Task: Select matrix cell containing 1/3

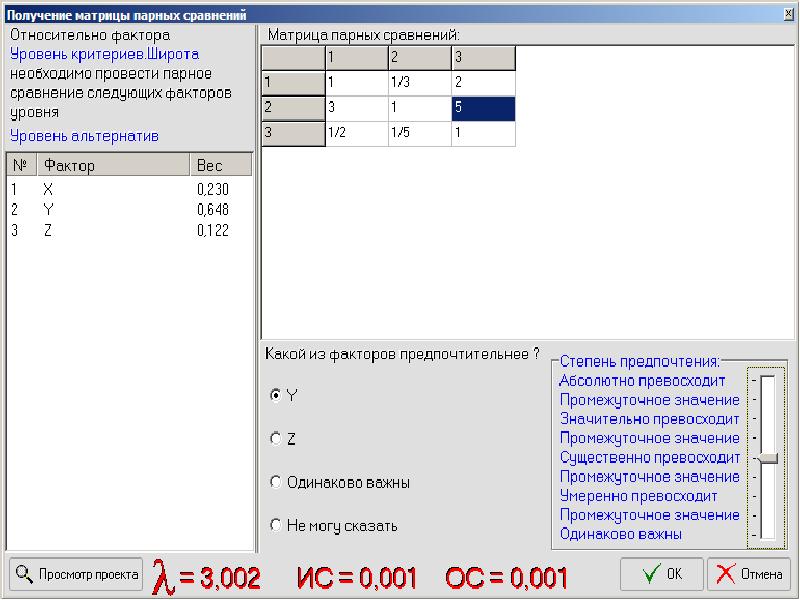Action: click(x=420, y=83)
